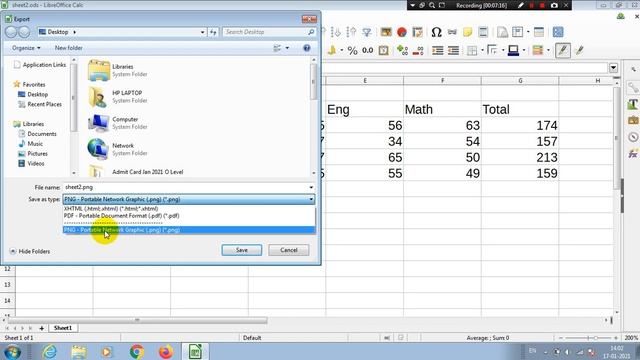Insert hyperlink using the chain link icon
This screenshot has width=640, height=360.
click(x=452, y=32)
